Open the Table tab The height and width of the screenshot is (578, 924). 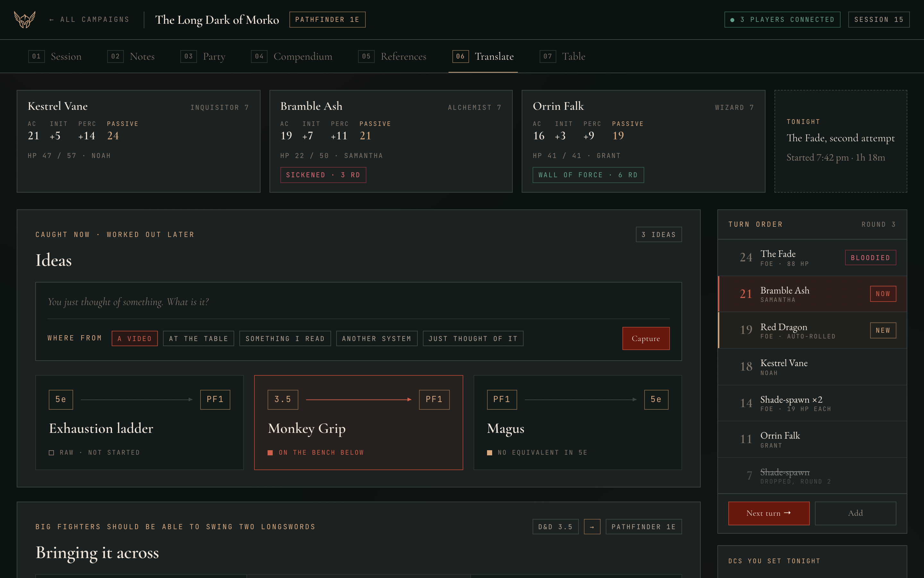562,57
